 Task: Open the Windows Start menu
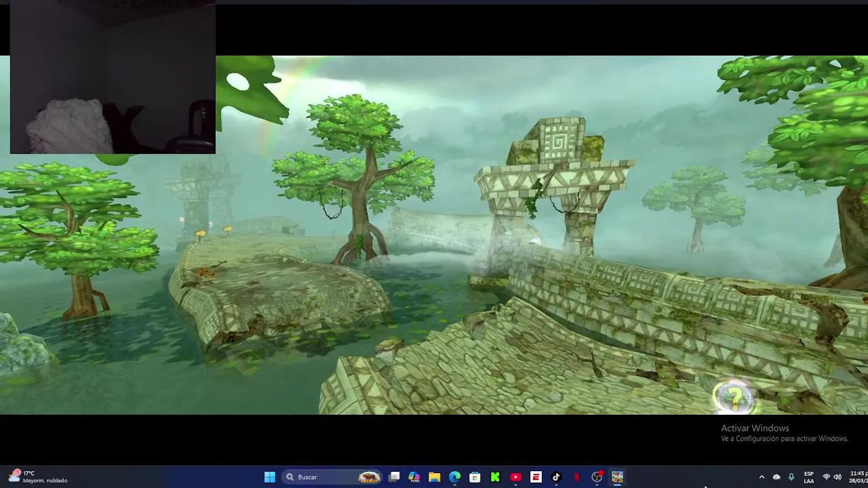point(270,477)
